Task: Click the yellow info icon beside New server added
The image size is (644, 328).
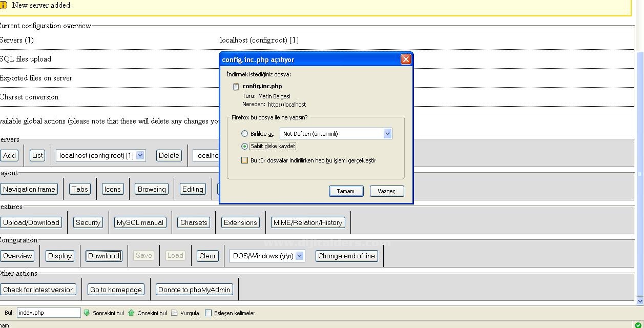Action: click(4, 5)
